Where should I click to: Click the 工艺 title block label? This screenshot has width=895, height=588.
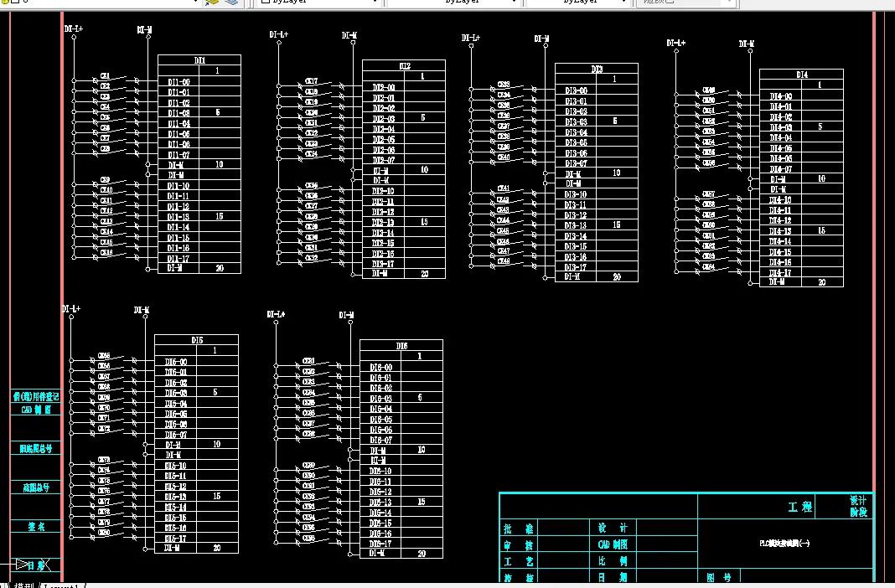518,561
